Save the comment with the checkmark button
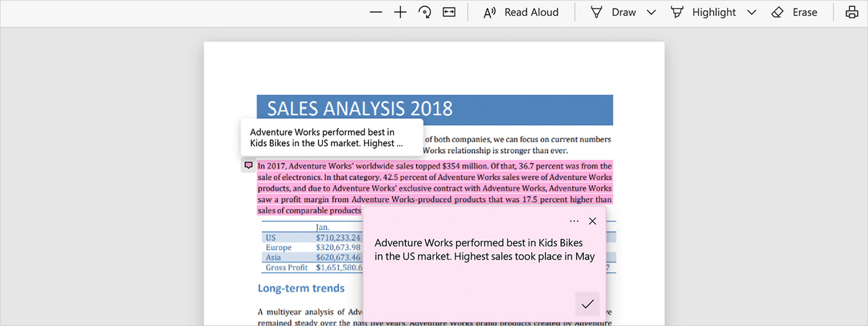 (588, 304)
